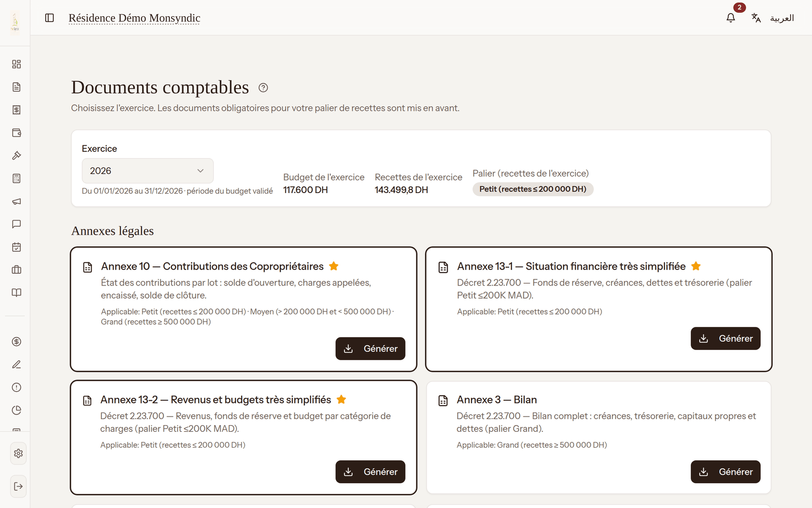Click the logout arrow icon in sidebar
This screenshot has height=508, width=812.
click(18, 486)
